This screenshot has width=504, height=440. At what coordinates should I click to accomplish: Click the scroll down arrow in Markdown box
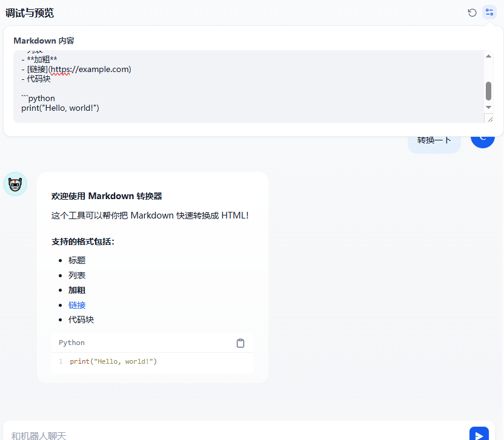489,107
